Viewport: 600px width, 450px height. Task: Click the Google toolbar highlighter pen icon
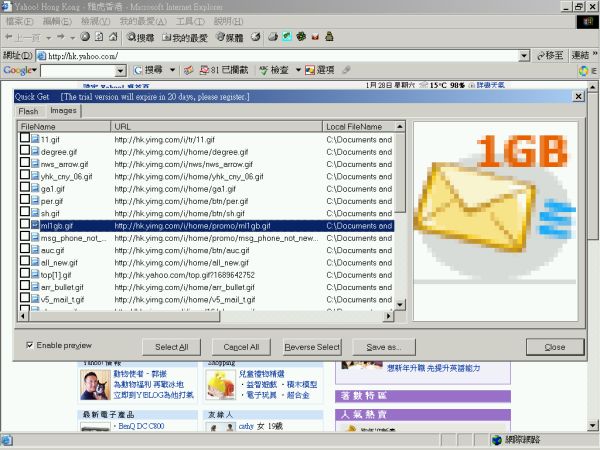(346, 70)
